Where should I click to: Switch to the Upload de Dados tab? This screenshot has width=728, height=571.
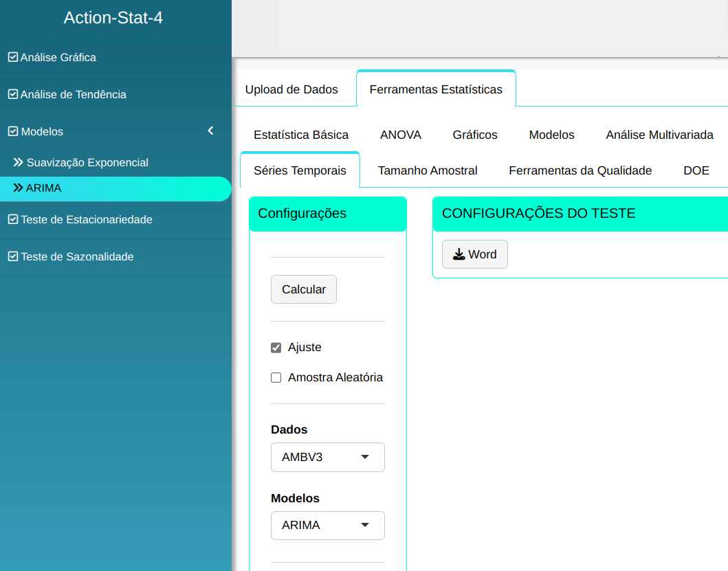pos(291,89)
